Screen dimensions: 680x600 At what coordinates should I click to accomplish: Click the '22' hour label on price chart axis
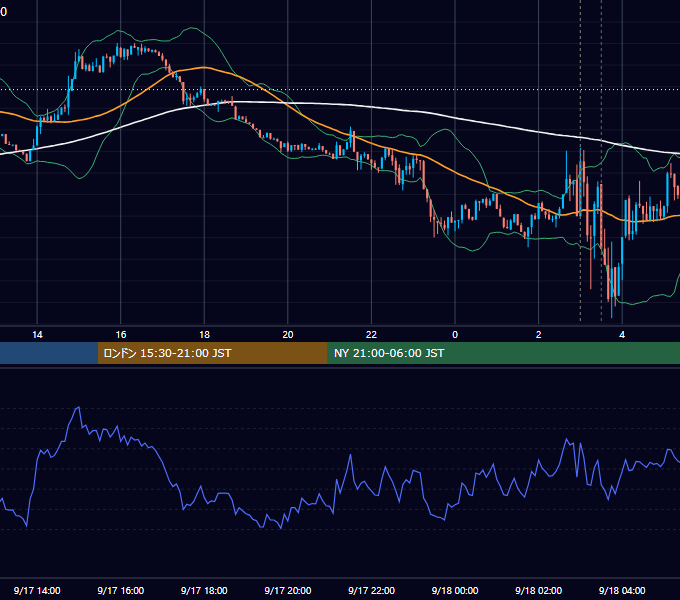point(371,335)
